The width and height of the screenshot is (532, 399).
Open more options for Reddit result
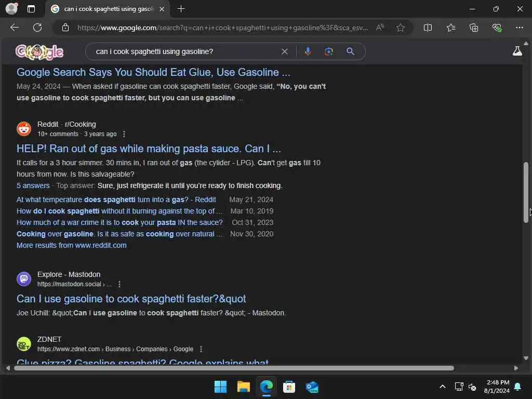point(124,134)
